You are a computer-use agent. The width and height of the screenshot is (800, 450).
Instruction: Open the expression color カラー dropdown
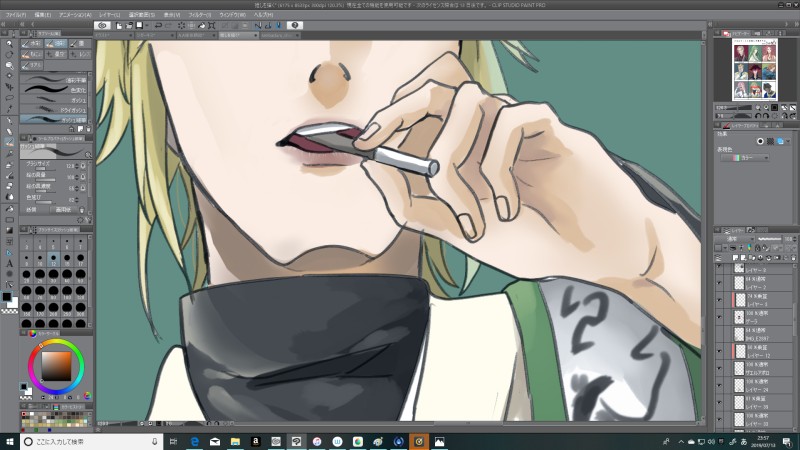(745, 158)
